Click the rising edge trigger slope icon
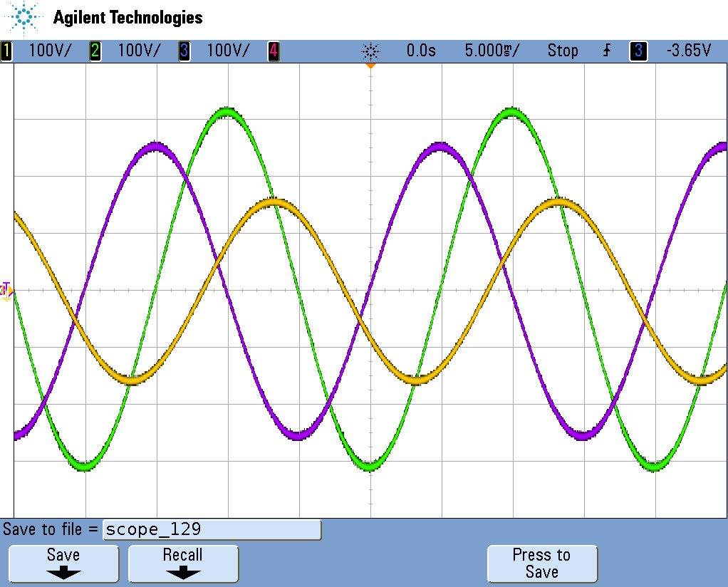The image size is (728, 587). [607, 51]
